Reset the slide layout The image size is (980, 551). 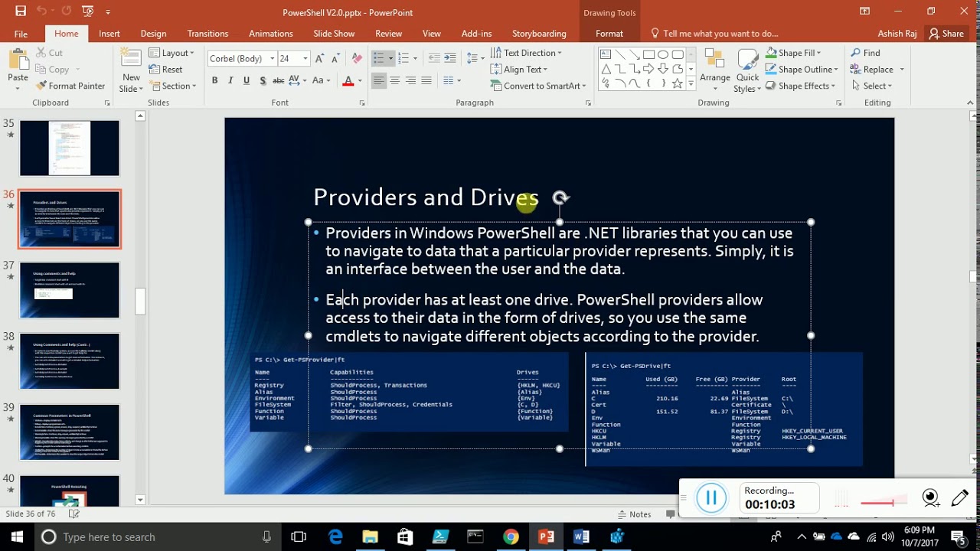166,70
